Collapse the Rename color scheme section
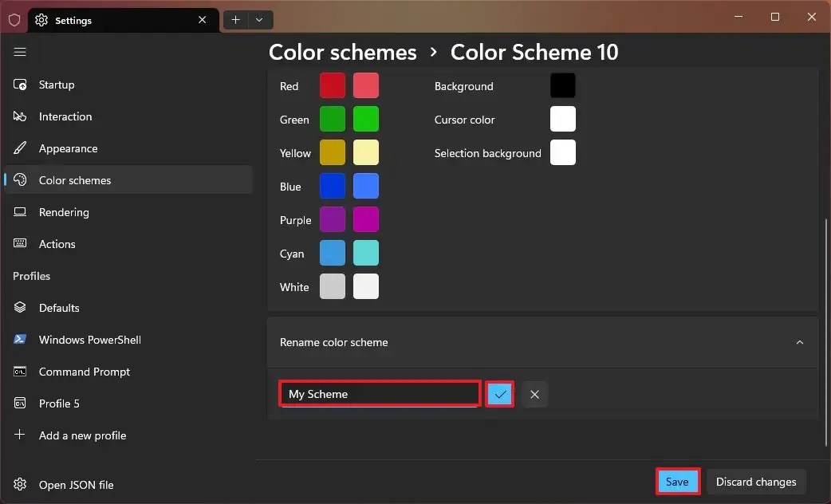 [800, 342]
